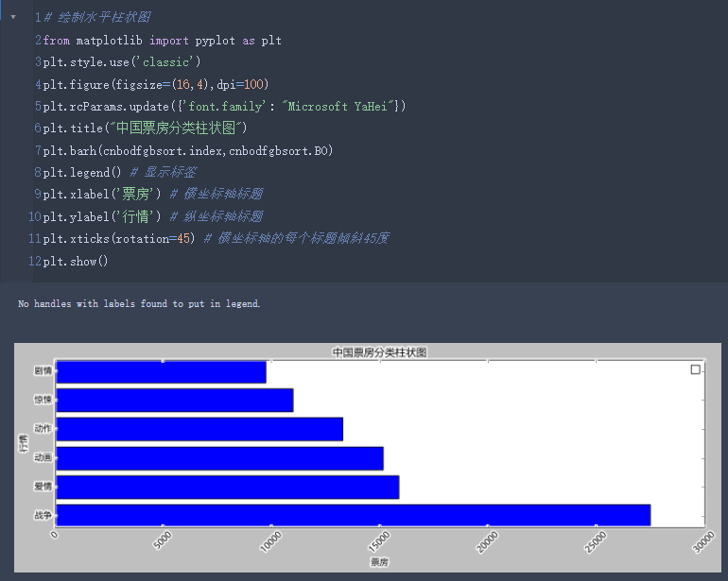Place cursor on the plt.show() line
Screen dimensions: 728x581
coord(76,261)
